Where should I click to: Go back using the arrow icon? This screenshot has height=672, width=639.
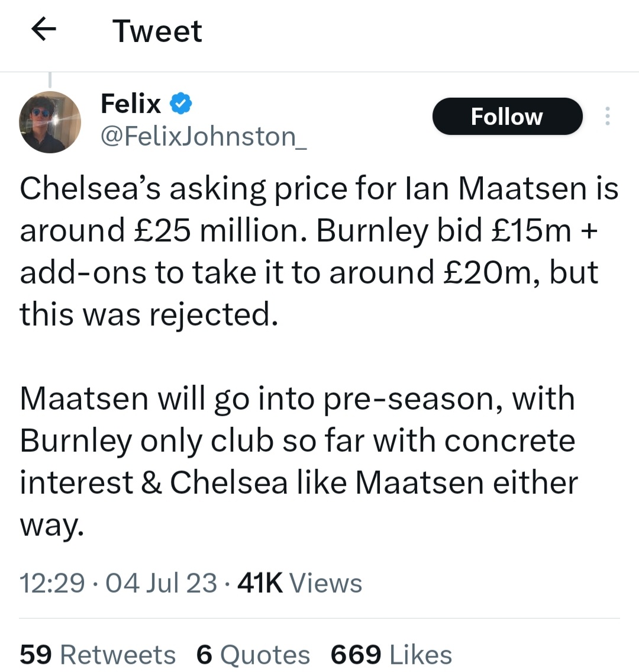pyautogui.click(x=43, y=30)
